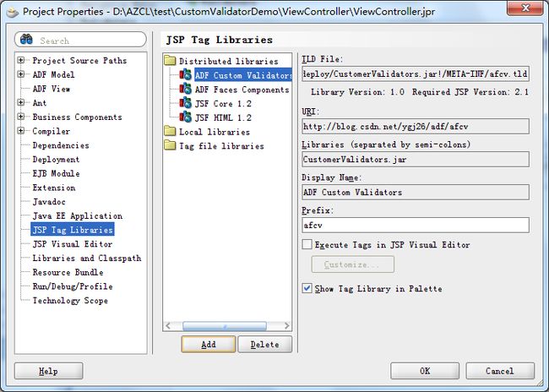The height and width of the screenshot is (392, 549).
Task: Click the Display Name field
Action: 416,192
